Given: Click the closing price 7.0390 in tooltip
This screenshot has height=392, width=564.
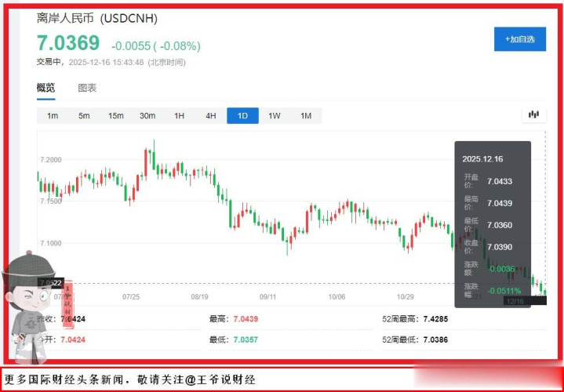Looking at the screenshot, I should point(500,247).
